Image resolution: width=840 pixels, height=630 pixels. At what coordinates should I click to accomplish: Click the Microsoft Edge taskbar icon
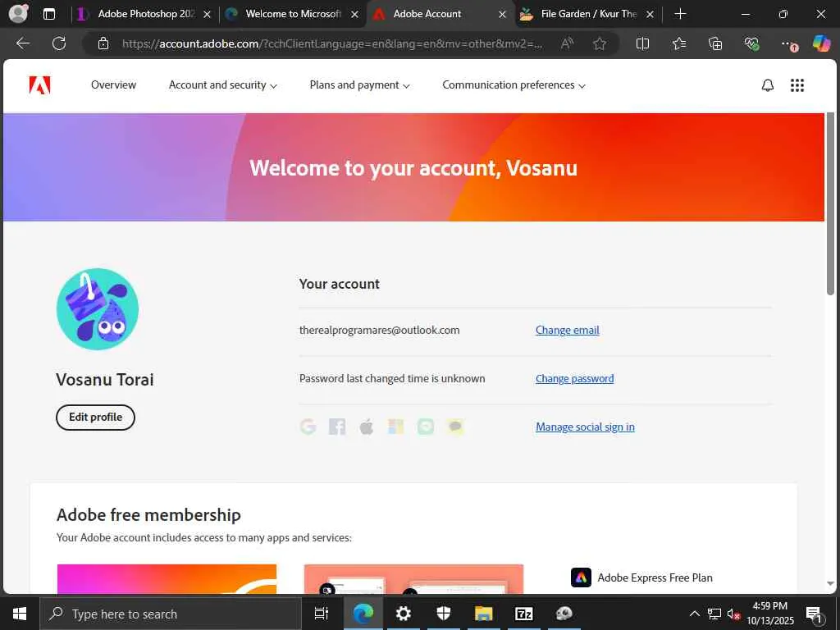pos(363,614)
